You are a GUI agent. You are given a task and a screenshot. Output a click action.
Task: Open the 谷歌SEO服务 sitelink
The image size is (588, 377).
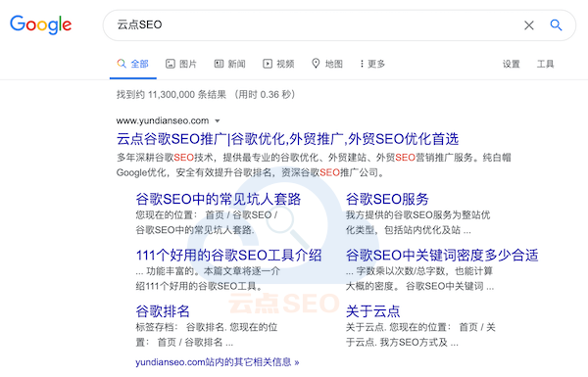point(387,199)
